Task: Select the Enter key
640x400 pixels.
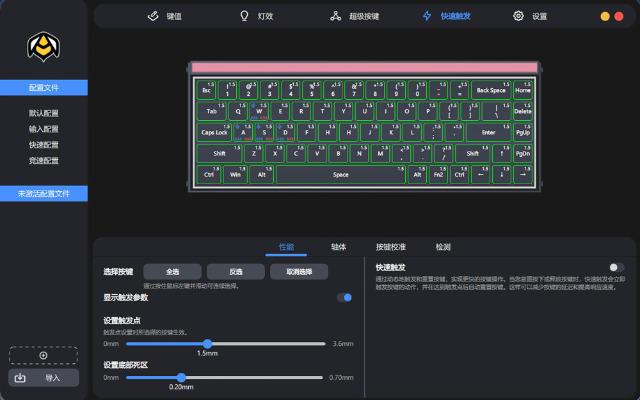Action: (489, 132)
